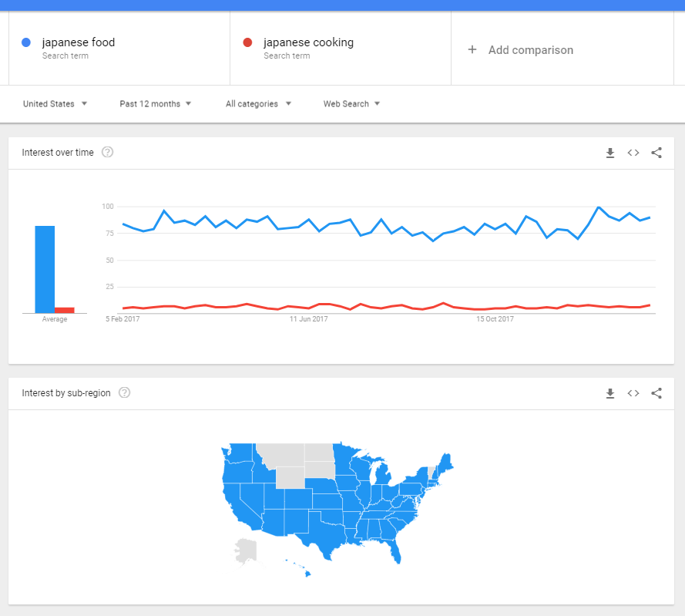Click the red dot beside japanese cooking

247,43
